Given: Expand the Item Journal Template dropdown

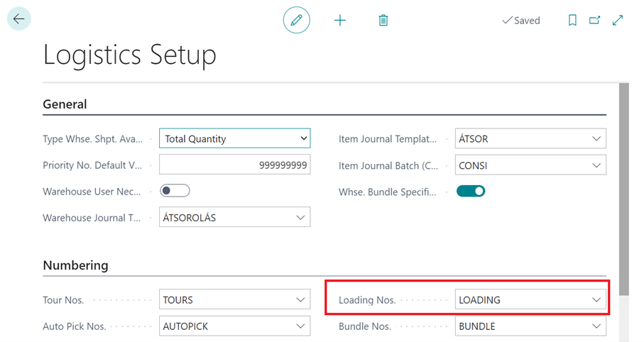Looking at the screenshot, I should coord(596,139).
